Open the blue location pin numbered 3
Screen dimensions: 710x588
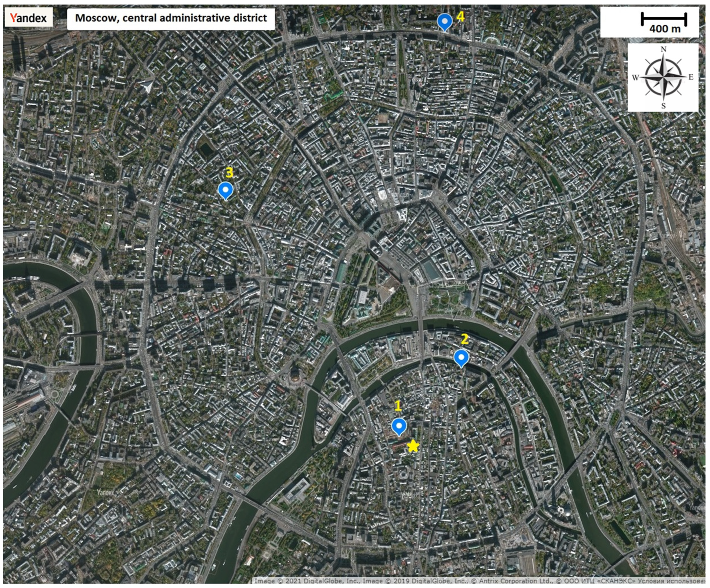(226, 190)
